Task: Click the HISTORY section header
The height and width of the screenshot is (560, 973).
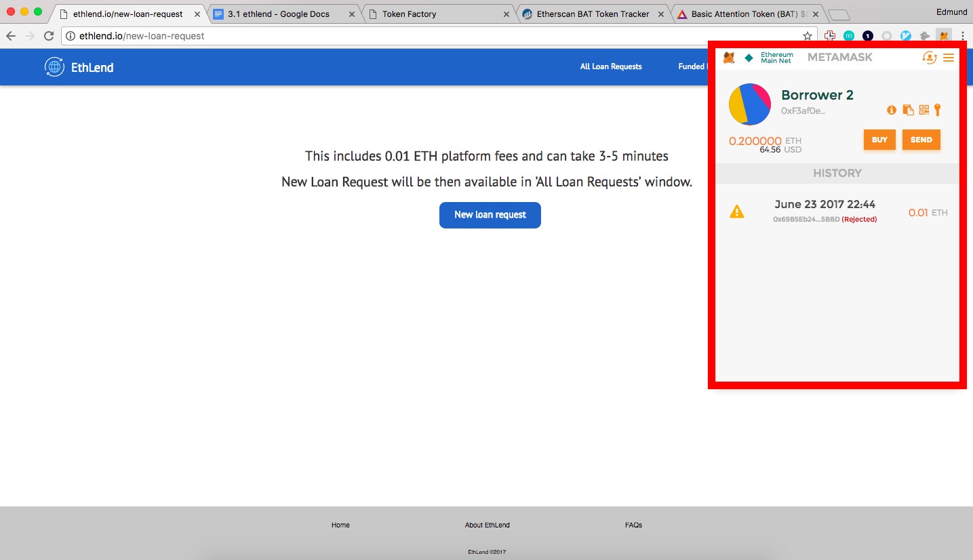Action: tap(837, 173)
